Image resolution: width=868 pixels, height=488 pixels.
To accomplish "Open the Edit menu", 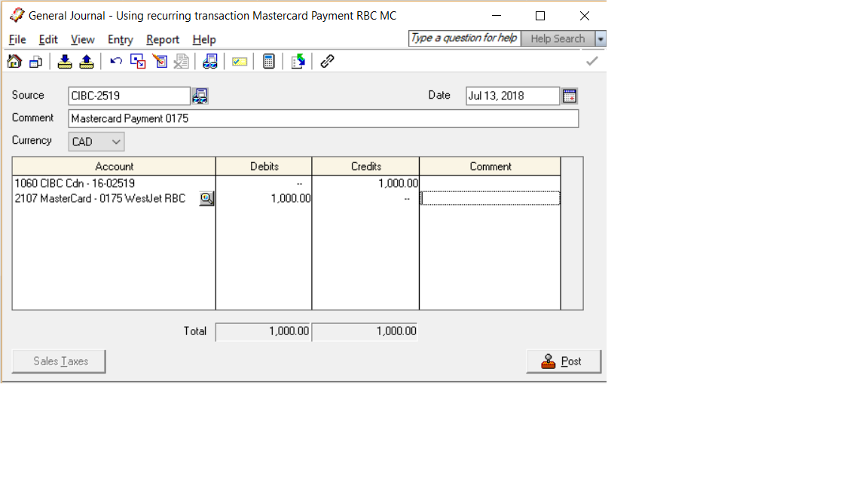I will point(48,40).
